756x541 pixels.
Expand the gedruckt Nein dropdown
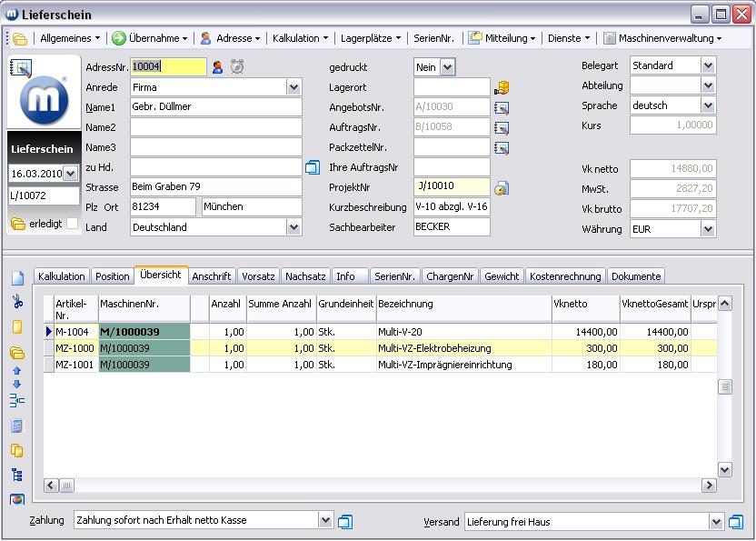448,67
